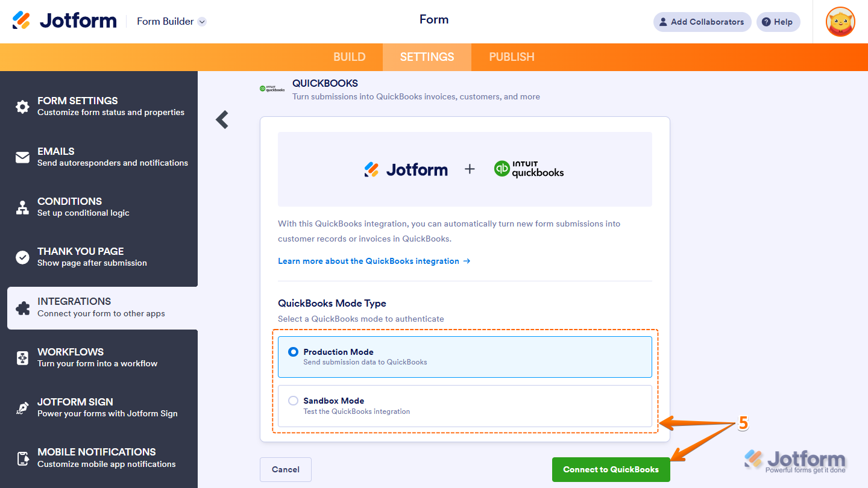Click the QuickBooks Mode Type heading
Image resolution: width=868 pixels, height=488 pixels.
pyautogui.click(x=332, y=303)
